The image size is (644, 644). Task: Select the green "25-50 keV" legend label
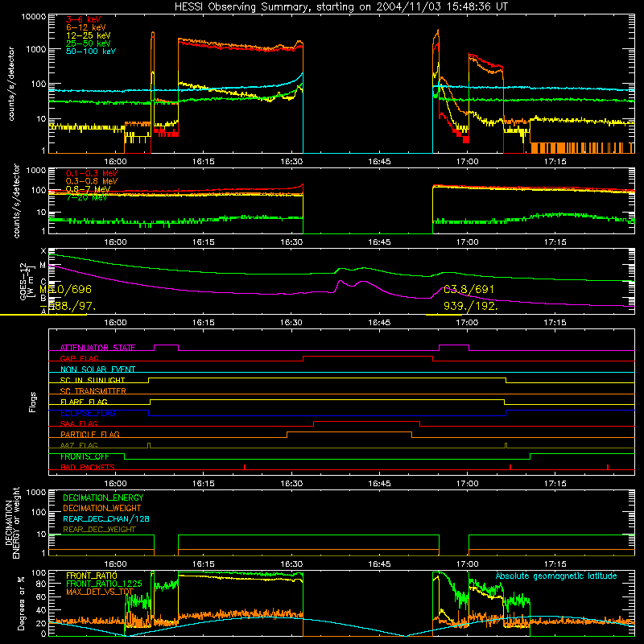pos(89,43)
